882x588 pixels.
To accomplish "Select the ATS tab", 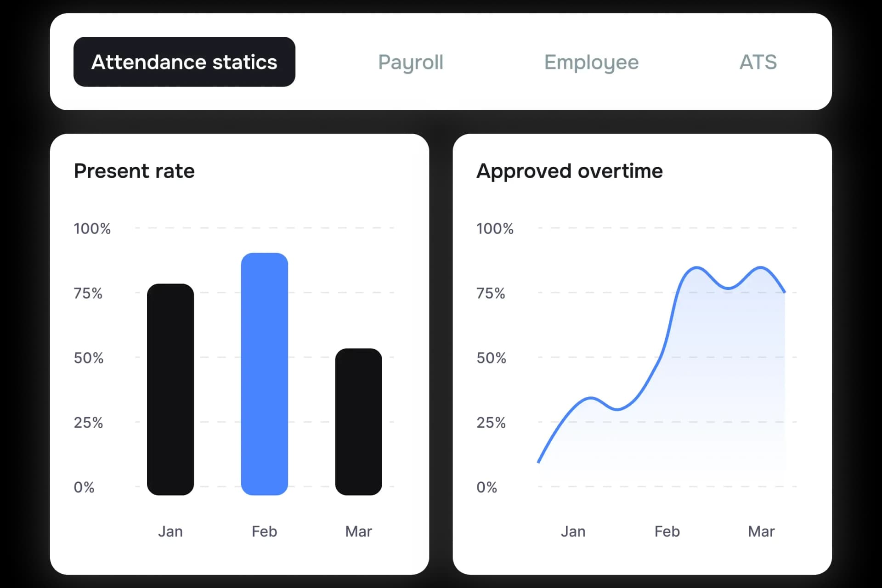I will [x=758, y=62].
